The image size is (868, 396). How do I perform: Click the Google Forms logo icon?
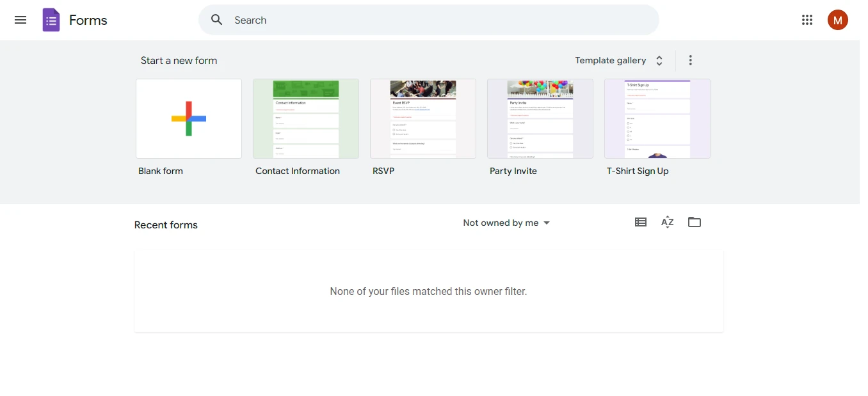coord(51,20)
